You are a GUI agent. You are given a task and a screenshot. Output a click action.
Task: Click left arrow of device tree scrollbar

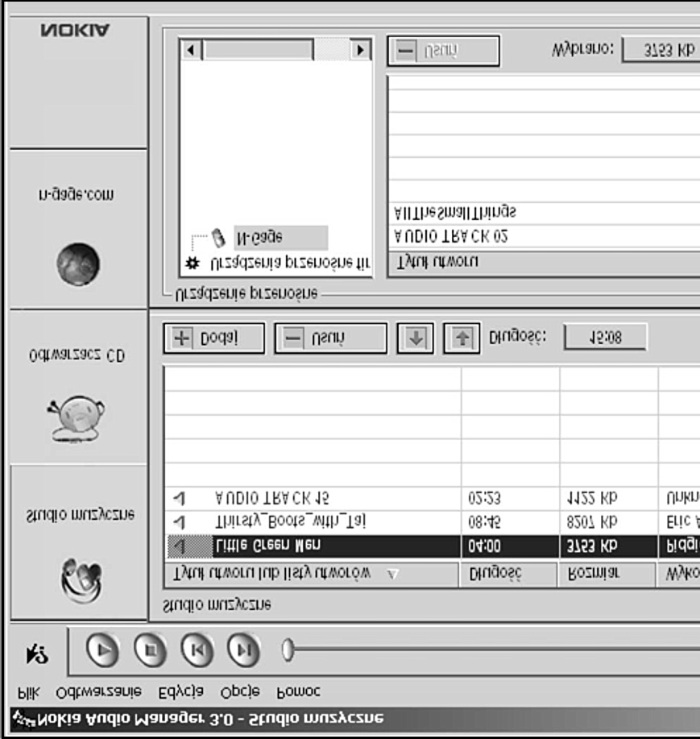coord(191,49)
